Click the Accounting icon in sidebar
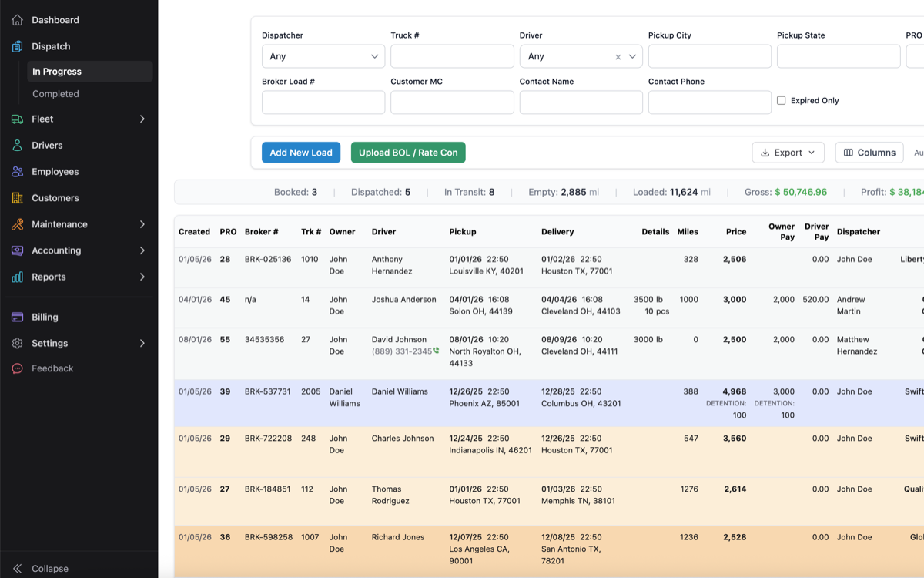The width and height of the screenshot is (924, 578). tap(17, 250)
